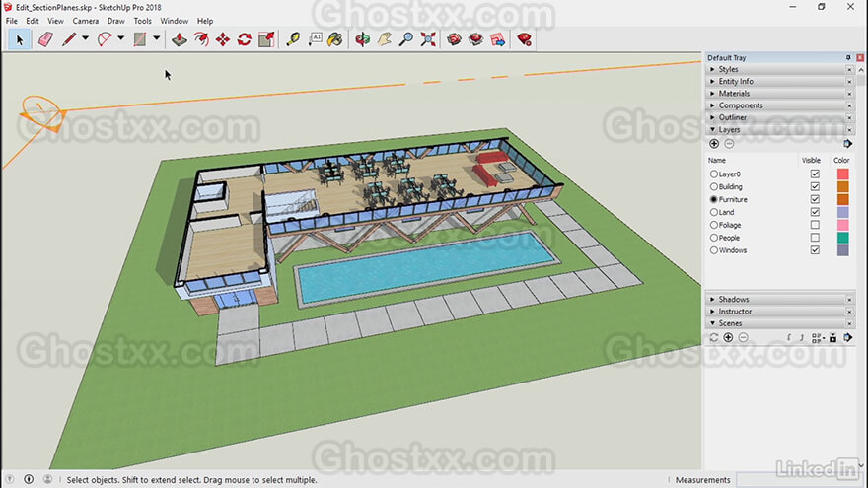
Task: Uncheck Building layer visibility
Action: [x=815, y=186]
